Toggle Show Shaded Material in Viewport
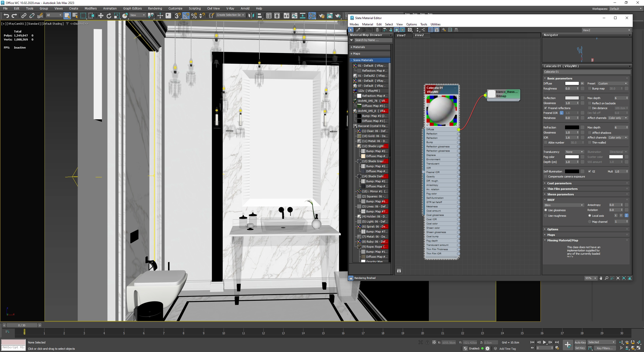Image resolution: width=644 pixels, height=352 pixels. tap(396, 30)
